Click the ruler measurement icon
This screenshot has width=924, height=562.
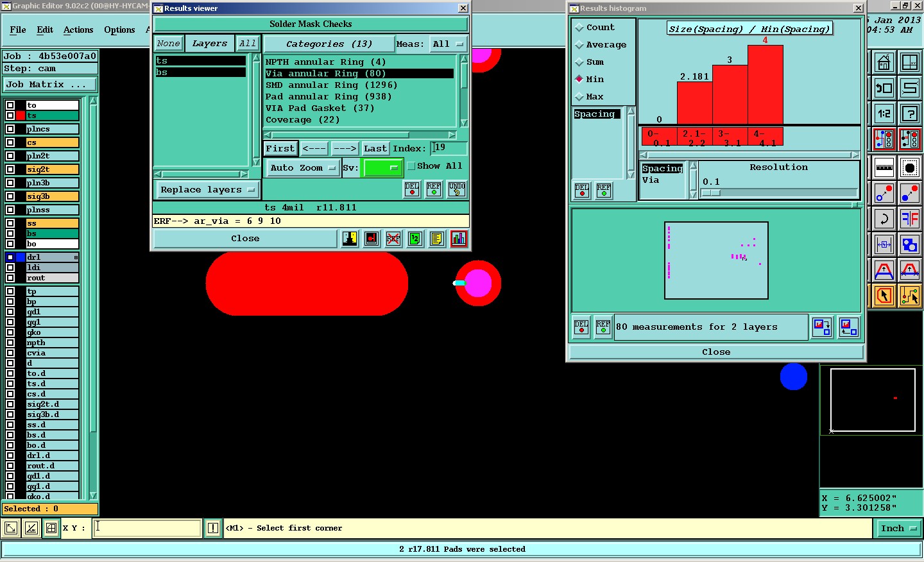(x=884, y=167)
